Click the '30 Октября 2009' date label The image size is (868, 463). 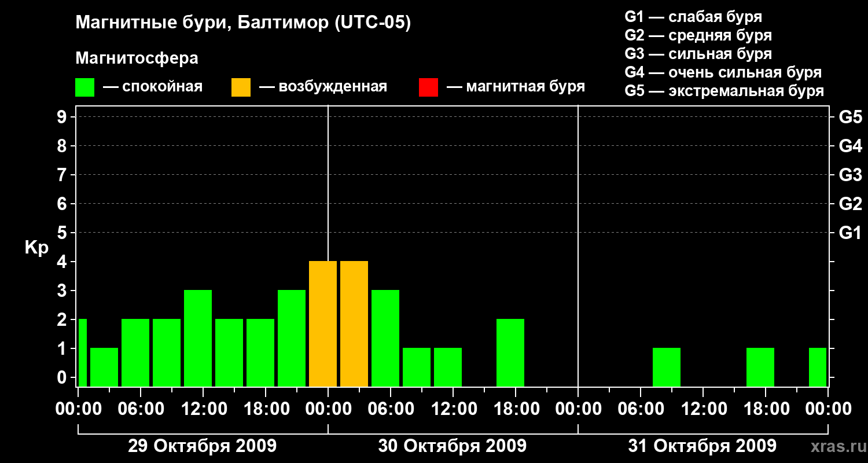pyautogui.click(x=452, y=446)
